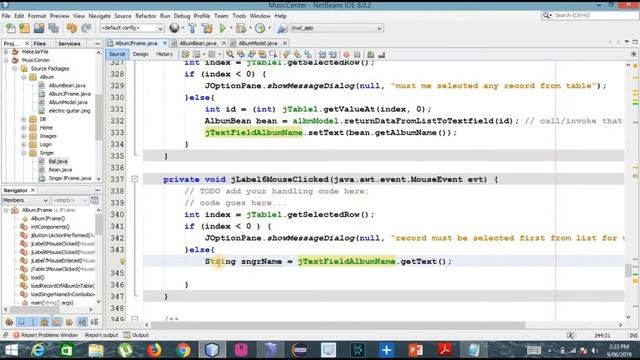Toggle Show Inherited Members in Navigator
The image size is (640, 360).
click(x=9, y=322)
